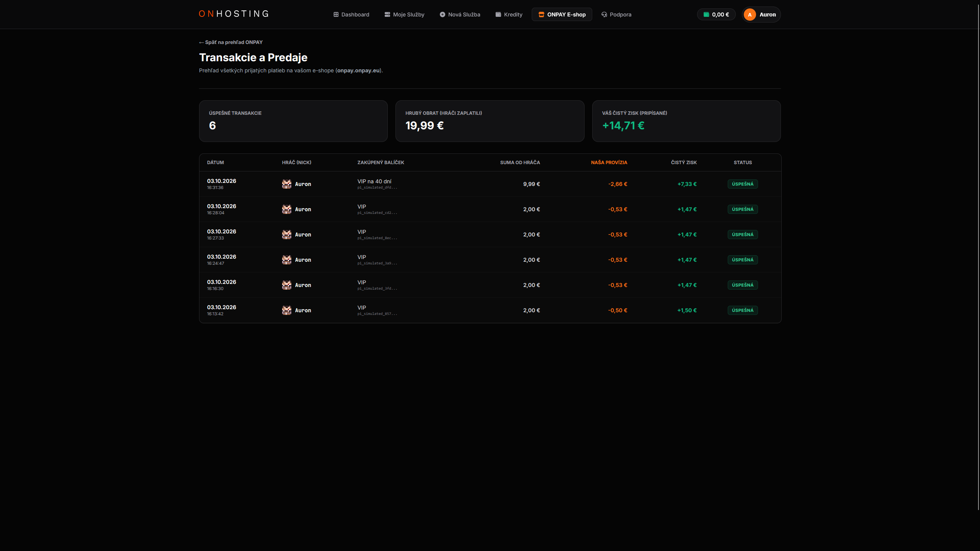The image size is (980, 551).
Task: Click the player avatar in the VIP na 40 dní row
Action: (x=287, y=184)
